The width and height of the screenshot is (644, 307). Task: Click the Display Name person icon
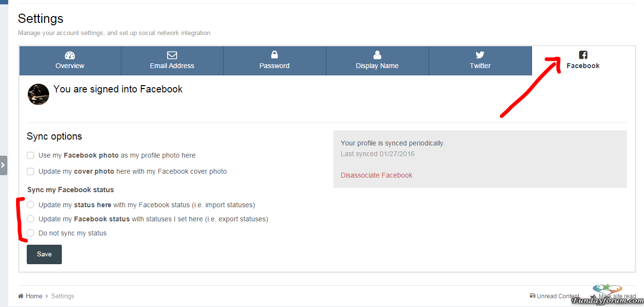click(377, 55)
